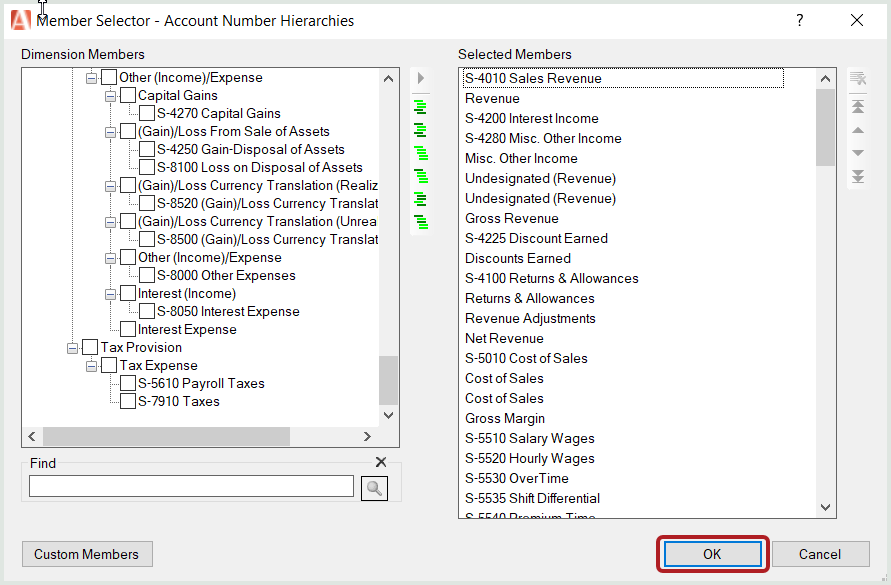Screen dimensions: 891x585
Task: Select S-4010 Sales Revenue in Selected Members
Action: (x=623, y=78)
